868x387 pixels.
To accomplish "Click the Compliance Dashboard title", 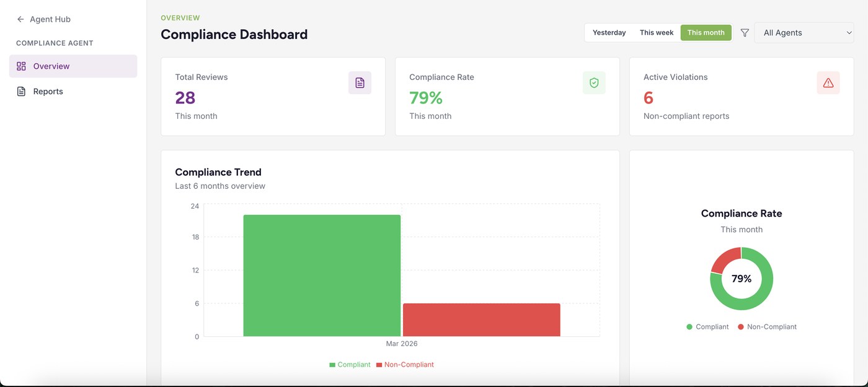I will pos(234,35).
